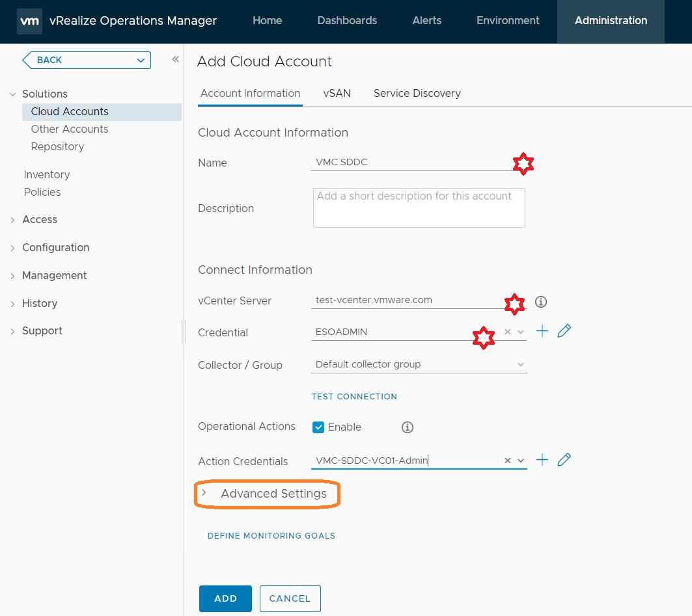The height and width of the screenshot is (616, 692).
Task: Add new Credential with plus icon
Action: [x=542, y=332]
